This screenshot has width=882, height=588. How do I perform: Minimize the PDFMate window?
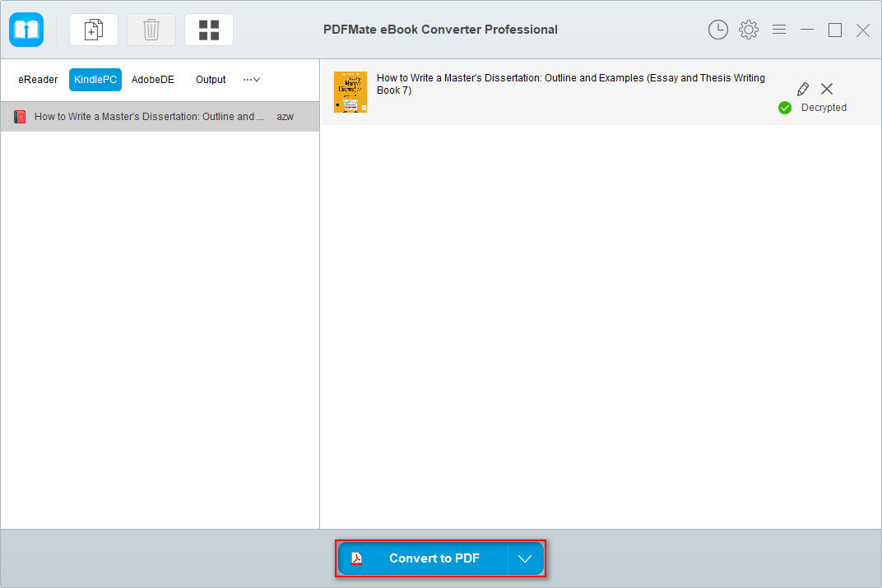(x=807, y=30)
